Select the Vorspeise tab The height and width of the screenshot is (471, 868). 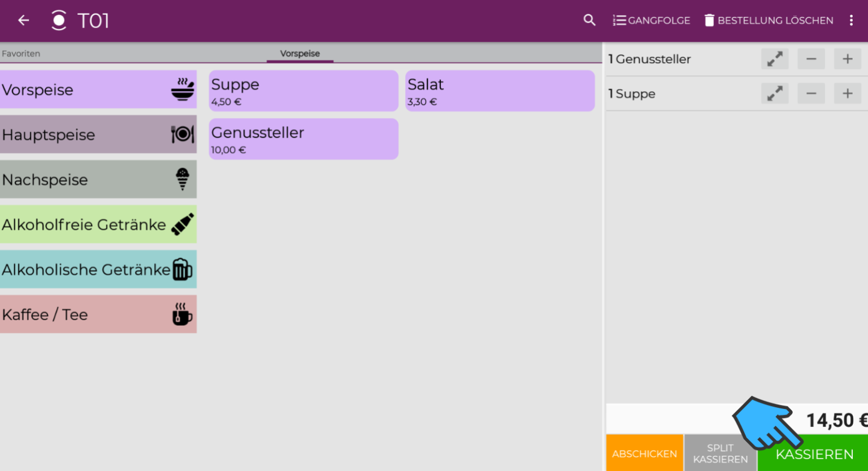[x=300, y=53]
